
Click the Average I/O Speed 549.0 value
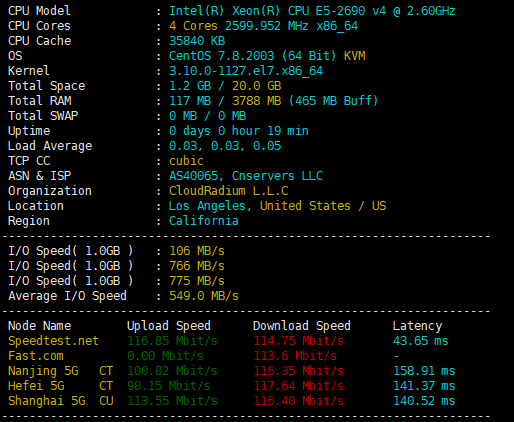(204, 296)
